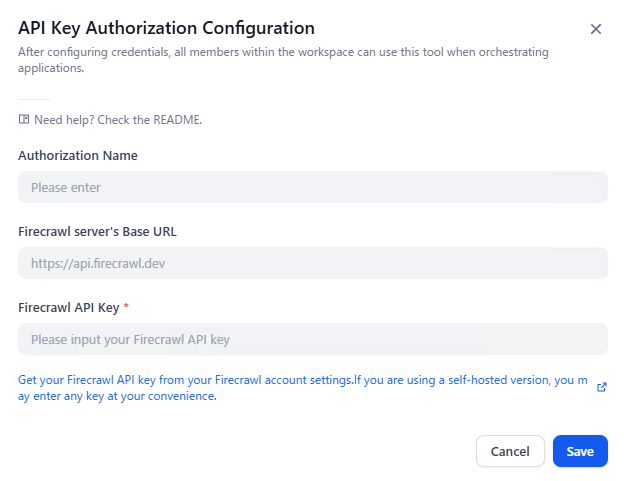Click the 'https://api.firecrawl.dev' placeholder text

[x=96, y=264]
